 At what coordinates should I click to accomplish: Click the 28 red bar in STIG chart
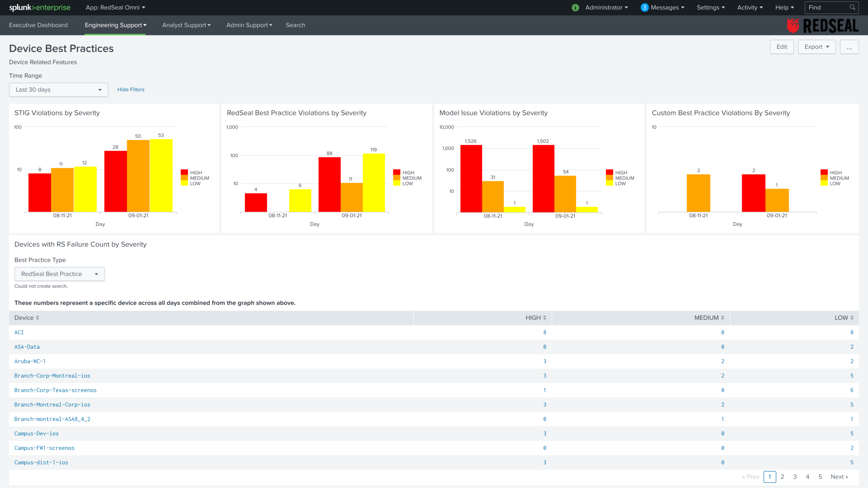pyautogui.click(x=116, y=182)
